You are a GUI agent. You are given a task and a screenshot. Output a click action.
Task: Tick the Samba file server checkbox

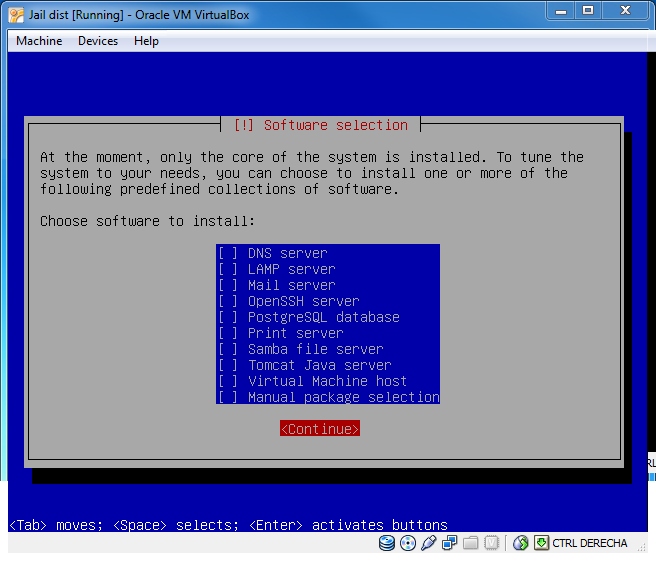[x=228, y=349]
